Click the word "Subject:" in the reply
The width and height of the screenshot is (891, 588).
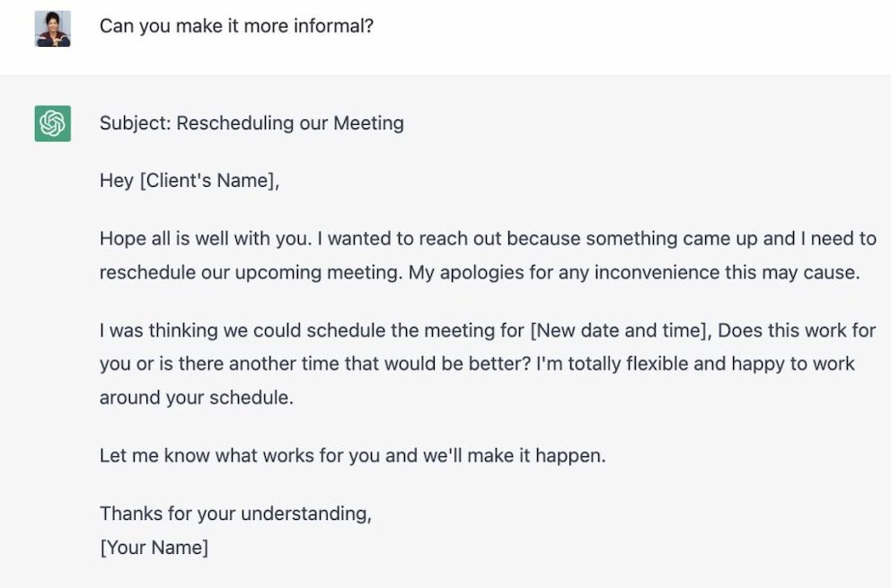click(136, 123)
